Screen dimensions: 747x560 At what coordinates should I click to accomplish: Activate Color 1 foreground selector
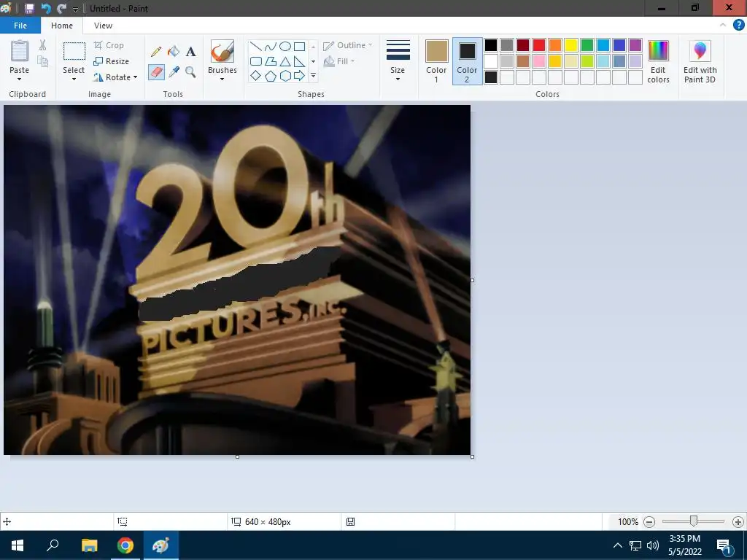(436, 61)
